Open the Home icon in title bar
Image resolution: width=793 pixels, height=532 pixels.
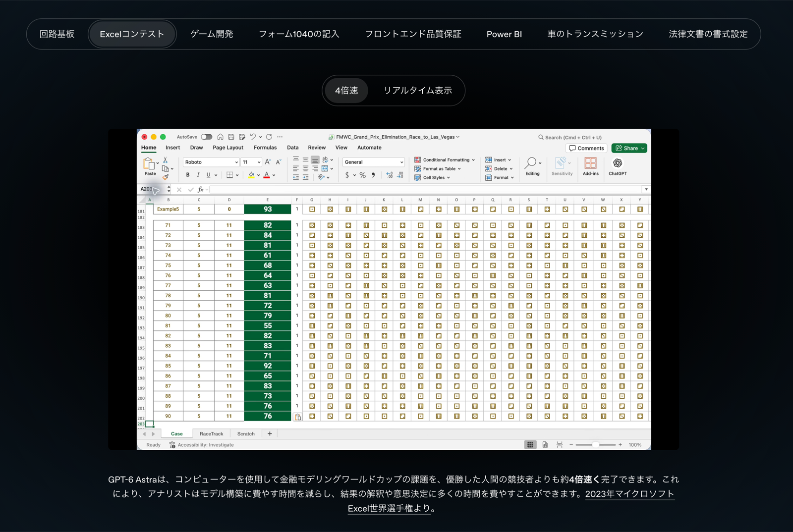point(220,137)
